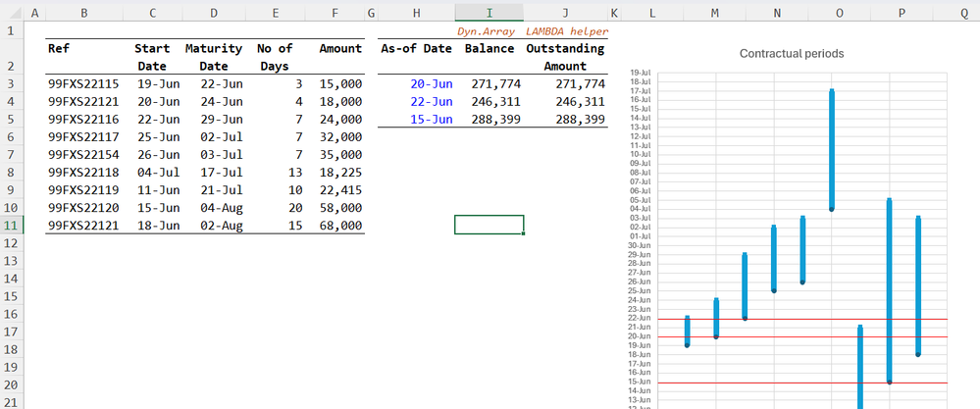Select column header I
The height and width of the screenshot is (409, 980).
click(489, 13)
